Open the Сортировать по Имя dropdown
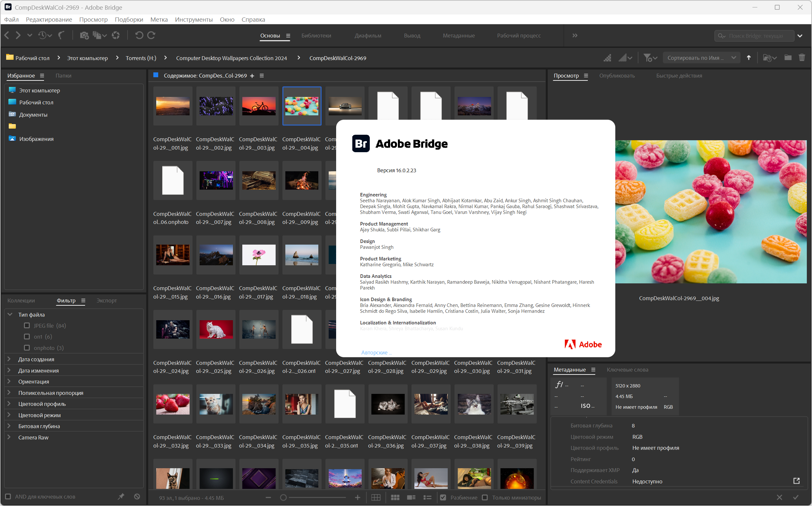This screenshot has width=812, height=506. click(701, 58)
